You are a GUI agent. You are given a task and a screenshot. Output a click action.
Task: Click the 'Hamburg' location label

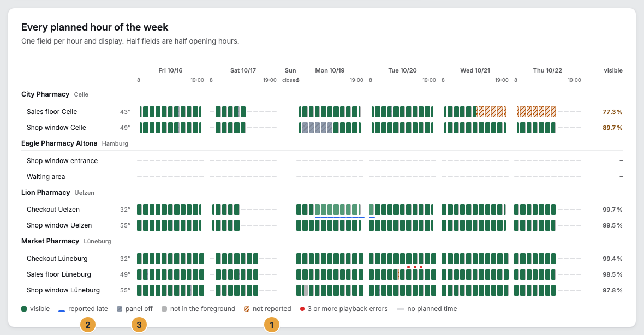[x=115, y=143]
